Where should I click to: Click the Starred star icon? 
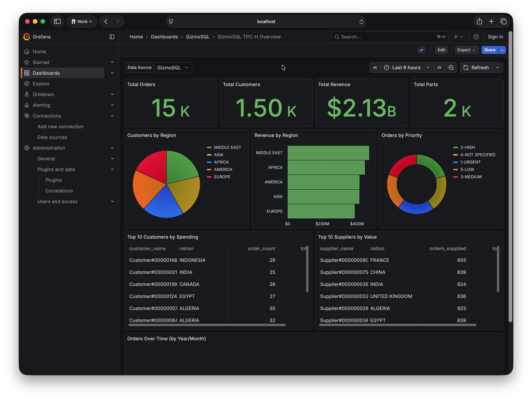pos(27,62)
